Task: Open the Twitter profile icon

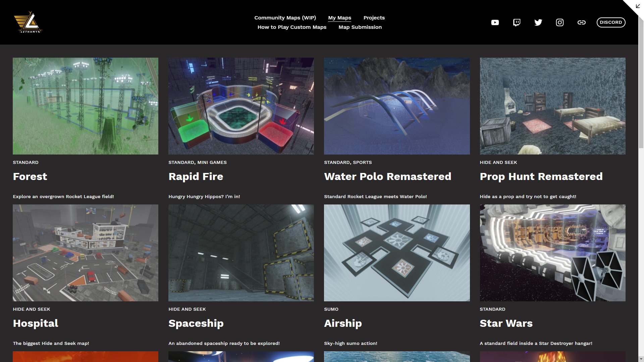Action: pos(538,22)
